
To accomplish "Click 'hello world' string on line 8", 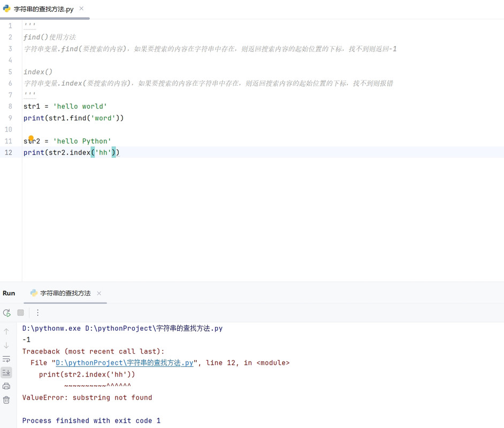I will 80,106.
